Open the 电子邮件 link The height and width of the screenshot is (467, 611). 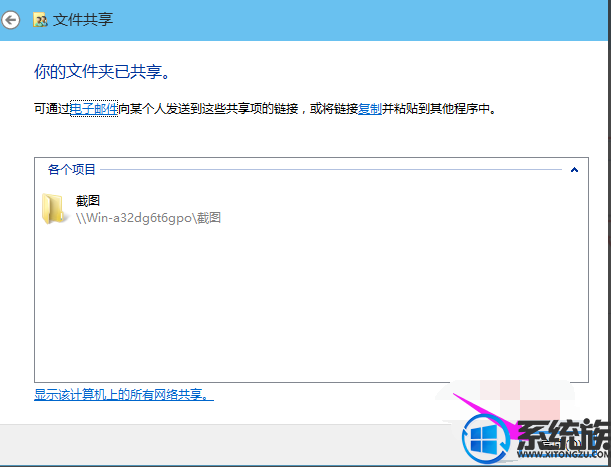pyautogui.click(x=94, y=108)
